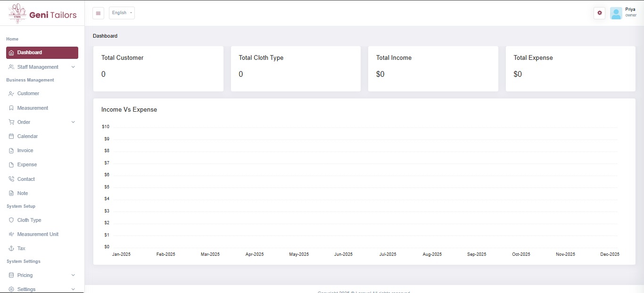Screen dimensions: 644x293
Task: Open the Note link in sidebar
Action: pos(23,193)
